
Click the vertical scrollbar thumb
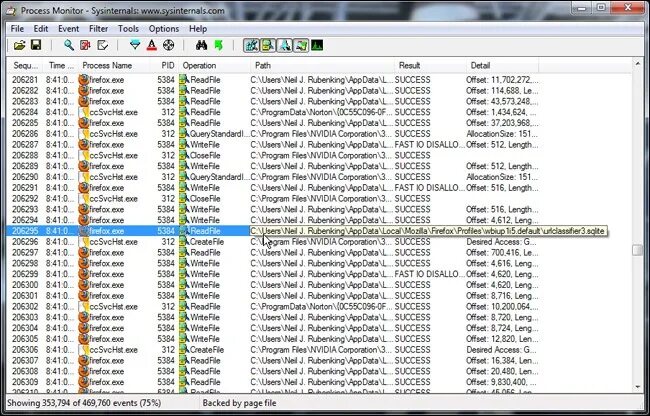click(638, 250)
